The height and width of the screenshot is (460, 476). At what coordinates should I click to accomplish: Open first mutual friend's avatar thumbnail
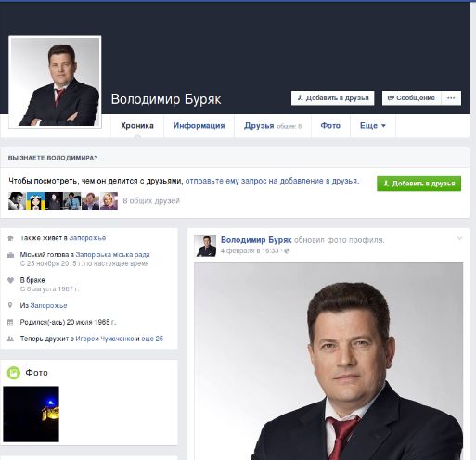pyautogui.click(x=17, y=200)
